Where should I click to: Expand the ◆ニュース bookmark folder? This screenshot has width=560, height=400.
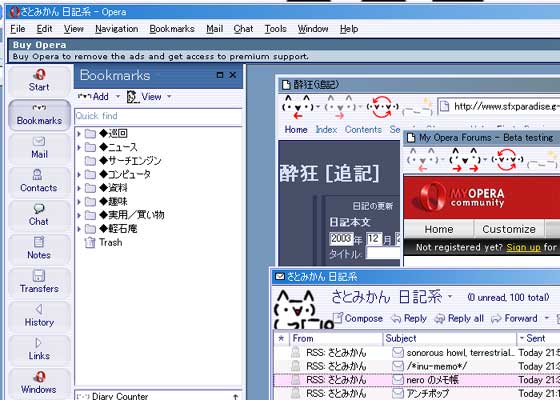click(x=79, y=148)
